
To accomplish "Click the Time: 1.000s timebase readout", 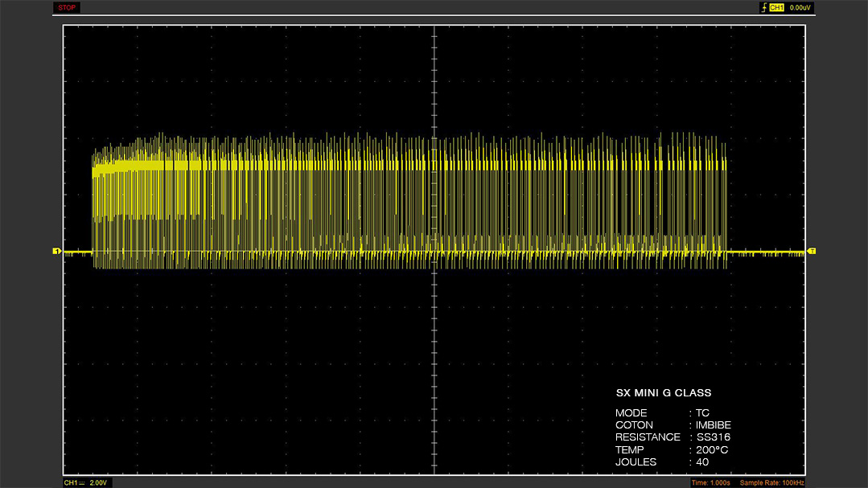I will tap(711, 483).
